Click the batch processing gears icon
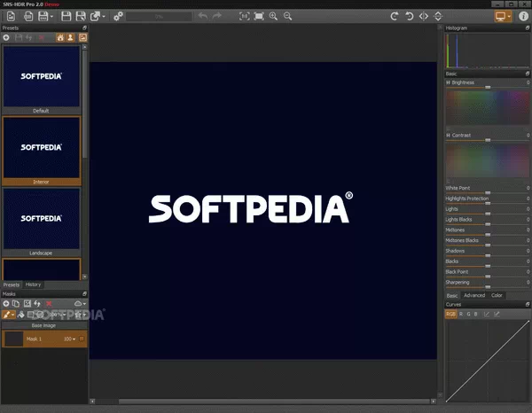The height and width of the screenshot is (413, 532). pos(118,16)
